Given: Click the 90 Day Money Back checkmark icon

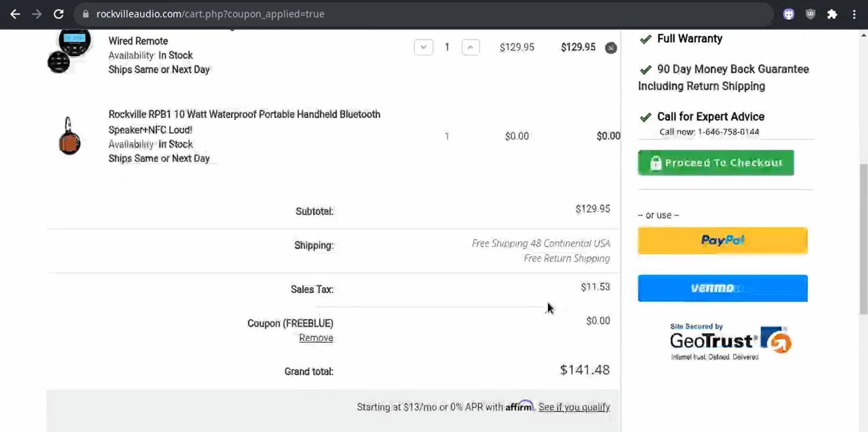Looking at the screenshot, I should tap(646, 69).
